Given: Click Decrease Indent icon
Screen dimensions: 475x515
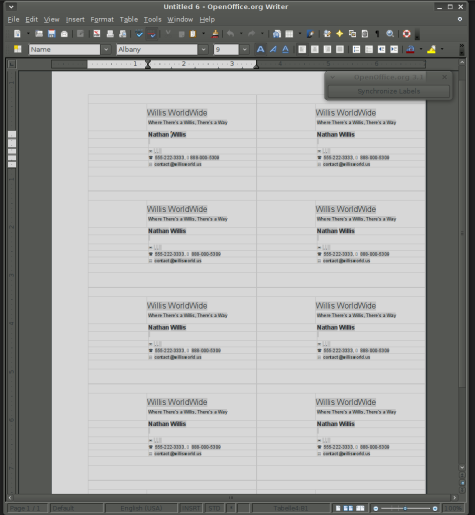Looking at the screenshot, I should tap(381, 49).
